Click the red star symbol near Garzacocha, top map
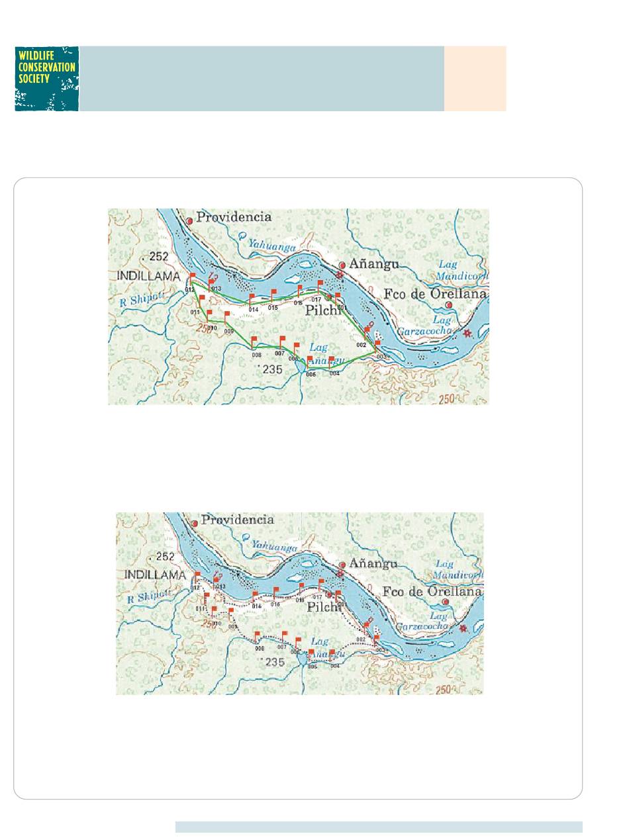The image size is (629, 840). click(x=468, y=332)
